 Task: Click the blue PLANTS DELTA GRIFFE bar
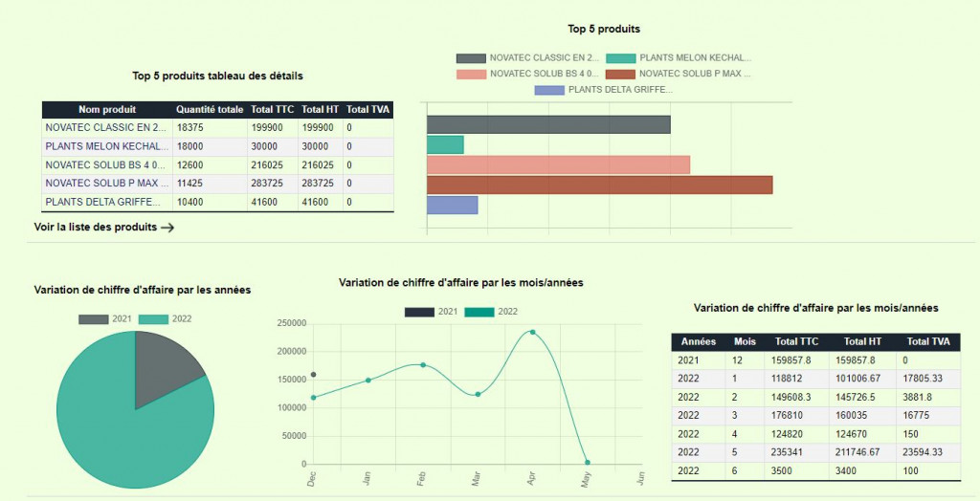(x=453, y=205)
